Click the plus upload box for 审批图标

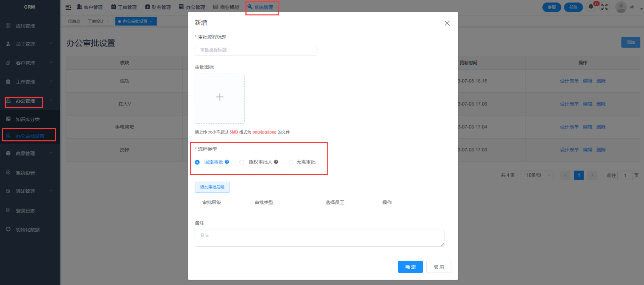(x=220, y=98)
